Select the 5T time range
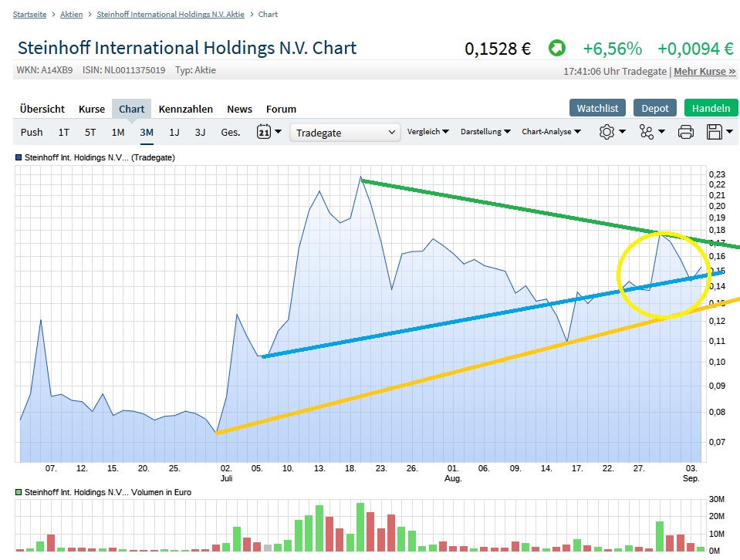 tap(90, 132)
